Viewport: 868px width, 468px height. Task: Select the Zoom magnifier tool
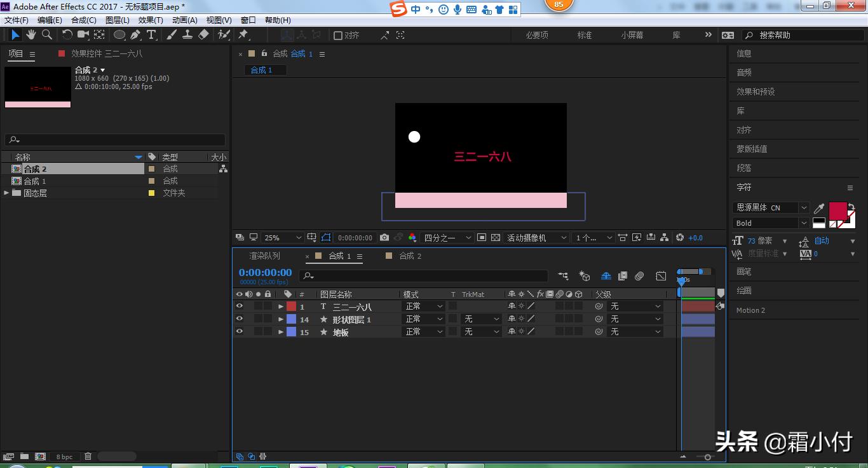coord(46,35)
